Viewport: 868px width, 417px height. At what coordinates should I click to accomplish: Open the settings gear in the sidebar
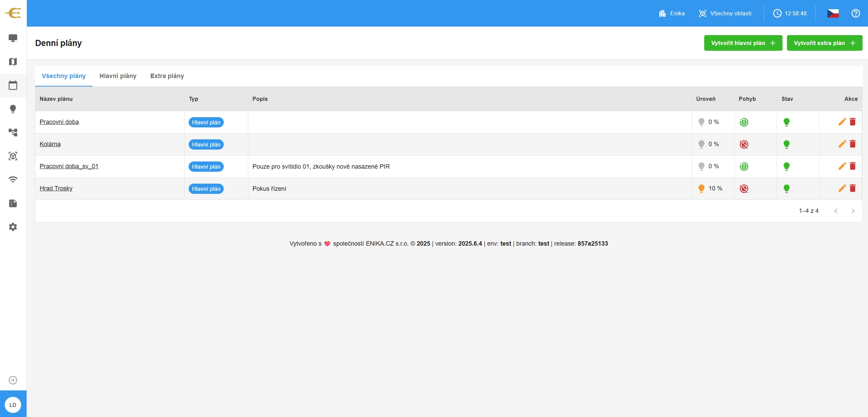pyautogui.click(x=13, y=227)
